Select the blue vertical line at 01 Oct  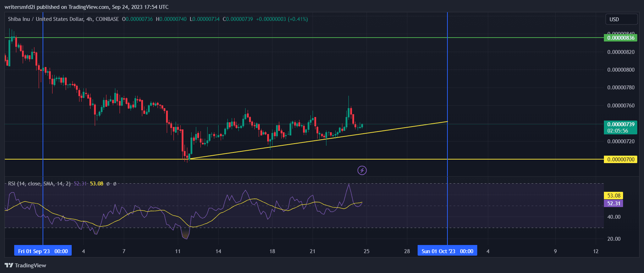(x=447, y=89)
